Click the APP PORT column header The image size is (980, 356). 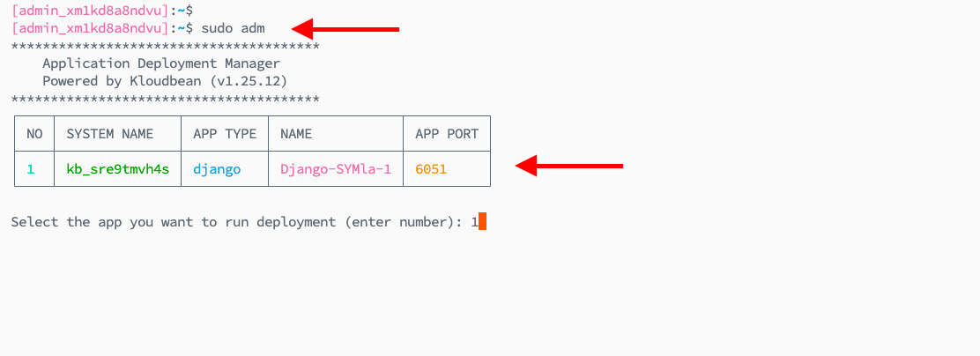[447, 134]
